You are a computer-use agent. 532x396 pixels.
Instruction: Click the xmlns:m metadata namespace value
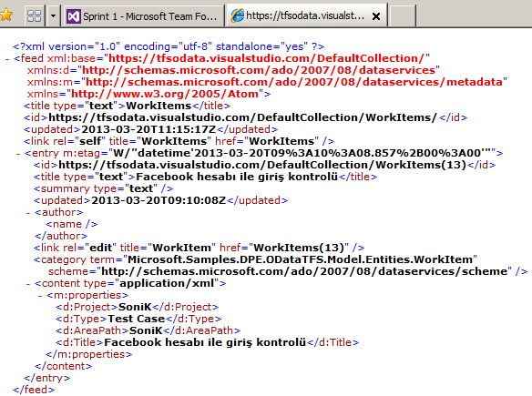pos(294,82)
